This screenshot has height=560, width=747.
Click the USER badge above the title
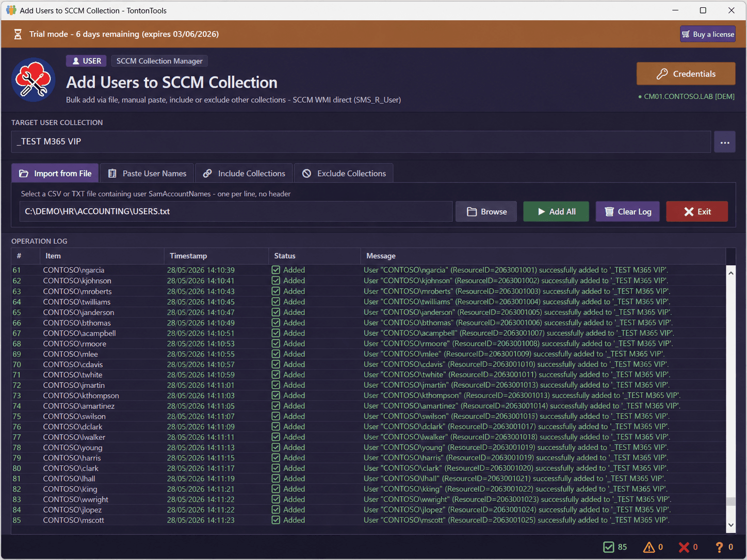tap(86, 61)
